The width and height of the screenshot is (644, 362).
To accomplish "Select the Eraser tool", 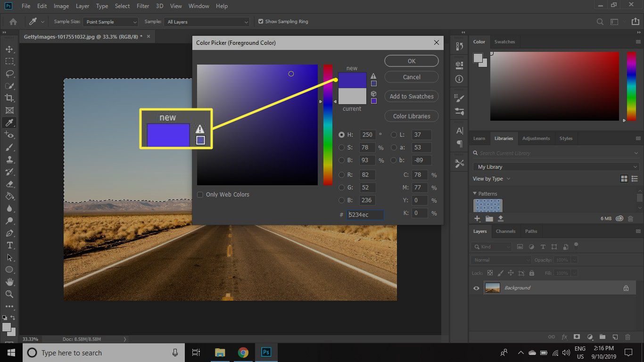I will (9, 184).
